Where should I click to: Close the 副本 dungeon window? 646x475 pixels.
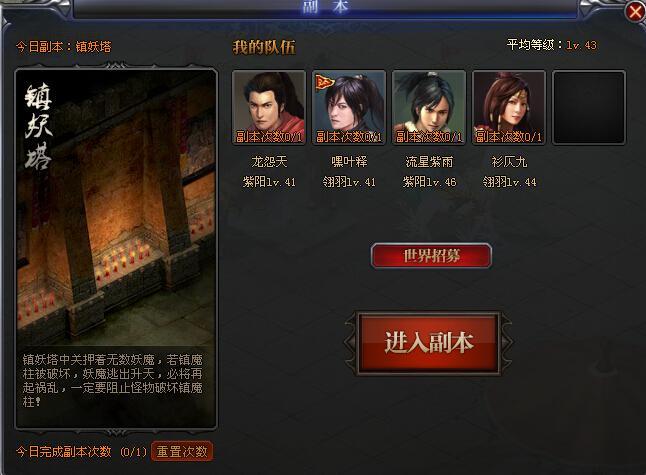[x=634, y=12]
